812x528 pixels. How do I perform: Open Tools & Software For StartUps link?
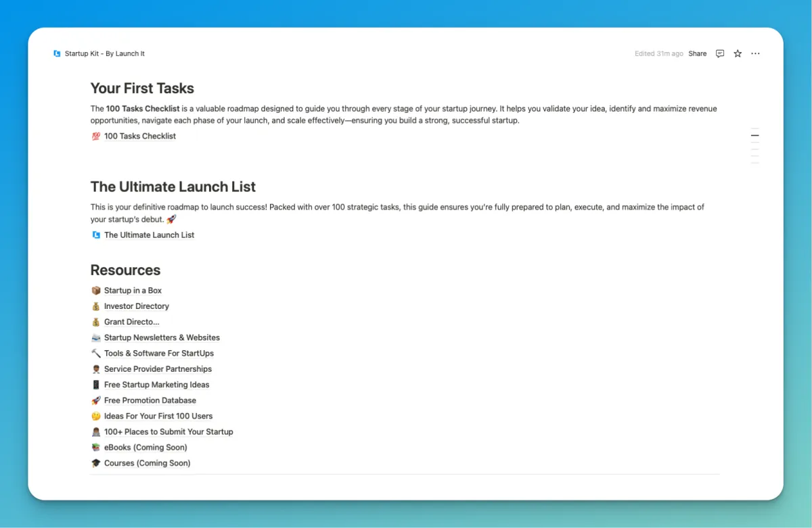159,353
